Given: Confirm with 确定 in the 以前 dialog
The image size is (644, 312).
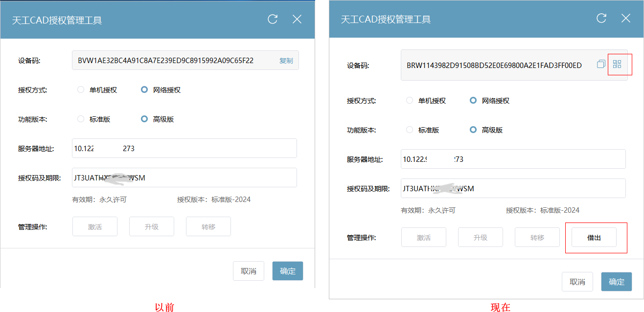Looking at the screenshot, I should click(288, 271).
